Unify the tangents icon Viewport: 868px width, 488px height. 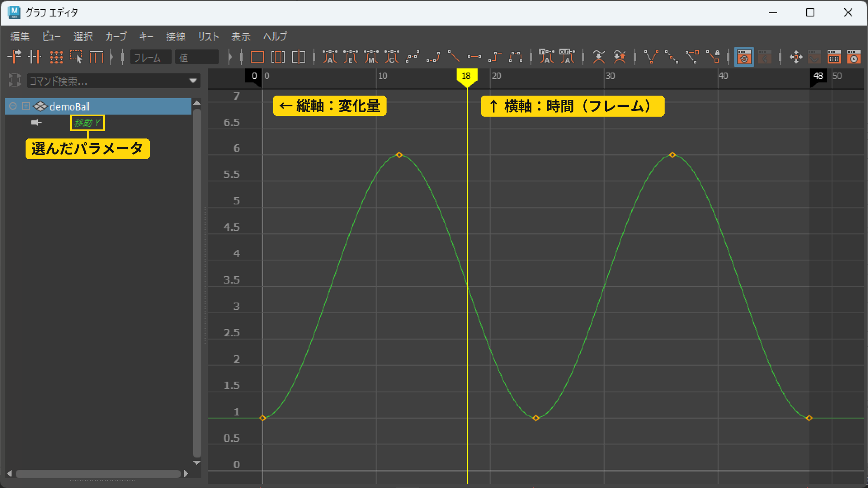coord(672,57)
